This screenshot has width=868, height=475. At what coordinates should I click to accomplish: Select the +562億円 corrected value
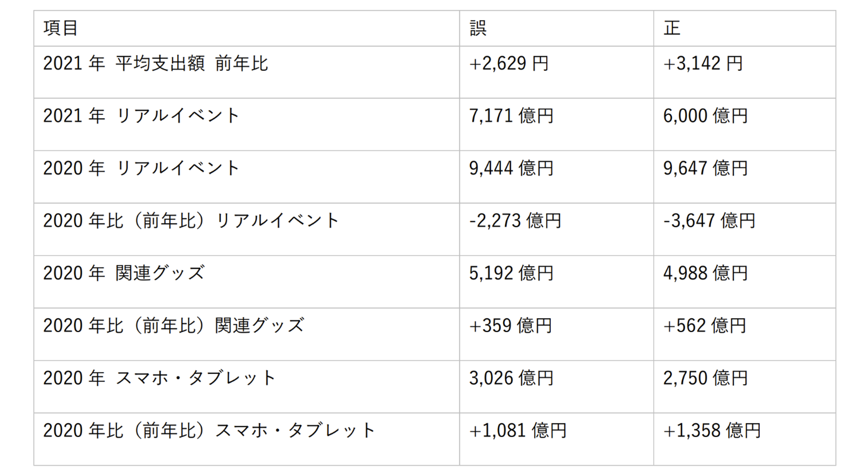[704, 325]
